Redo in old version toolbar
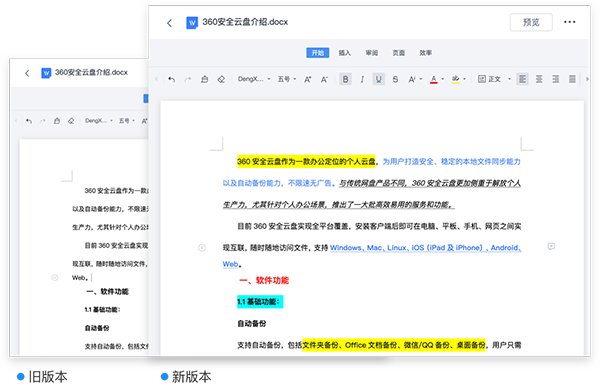The image size is (600, 386). tap(43, 121)
